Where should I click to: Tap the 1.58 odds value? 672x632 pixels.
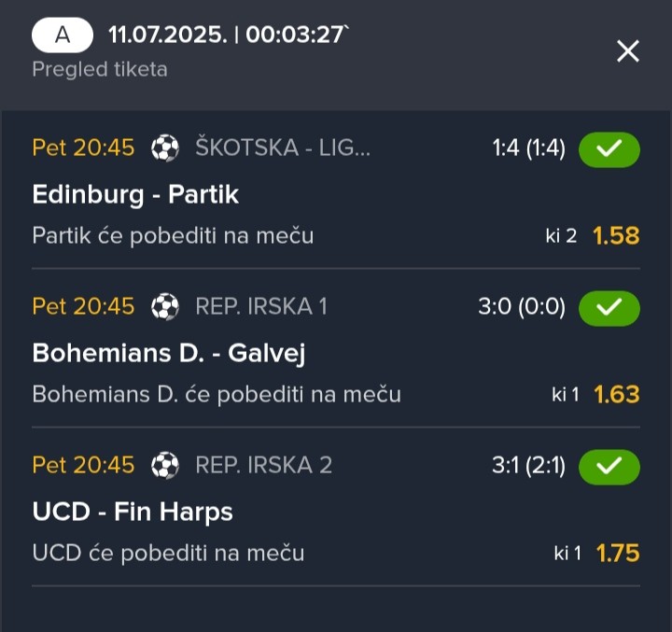click(616, 235)
